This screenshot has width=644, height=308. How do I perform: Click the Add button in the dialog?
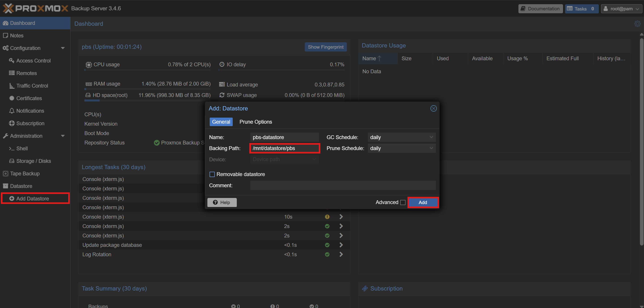[x=422, y=202]
